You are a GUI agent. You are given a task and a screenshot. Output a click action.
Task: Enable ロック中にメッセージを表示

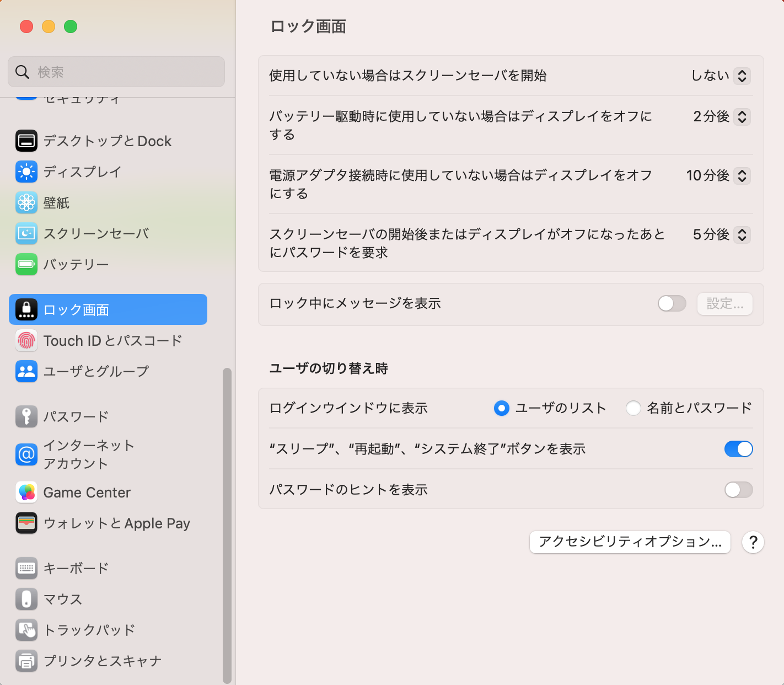pyautogui.click(x=672, y=303)
